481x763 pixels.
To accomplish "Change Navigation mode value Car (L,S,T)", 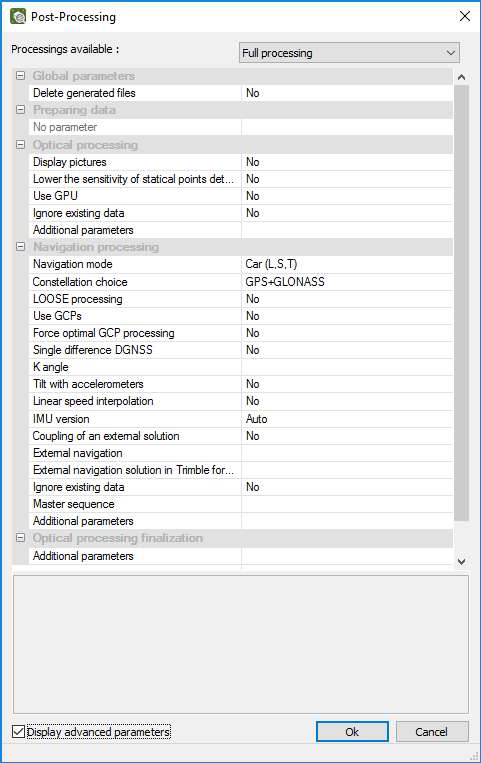I will [x=347, y=264].
